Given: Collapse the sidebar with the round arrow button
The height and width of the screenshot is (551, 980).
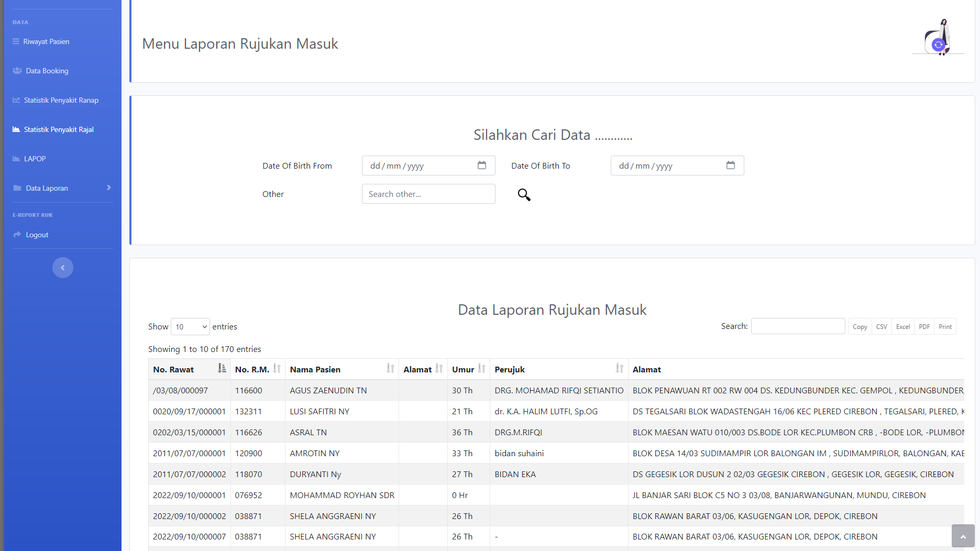Looking at the screenshot, I should click(x=63, y=268).
